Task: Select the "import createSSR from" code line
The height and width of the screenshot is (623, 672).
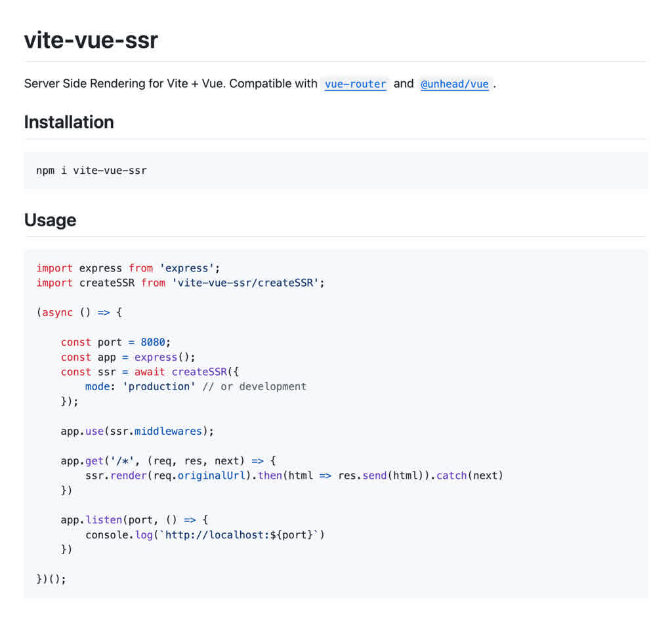Action: click(180, 283)
